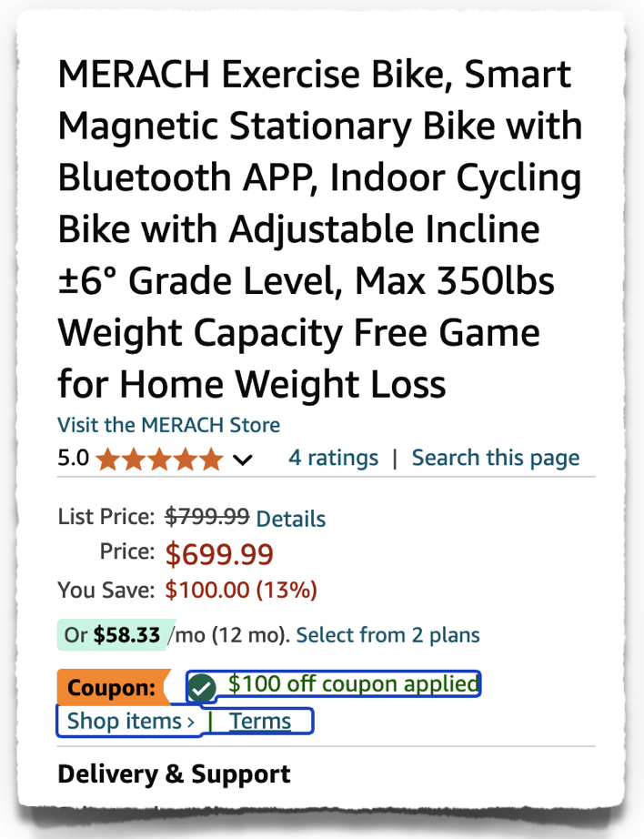This screenshot has width=644, height=839.
Task: Visit the MERACH Store
Action: (168, 424)
